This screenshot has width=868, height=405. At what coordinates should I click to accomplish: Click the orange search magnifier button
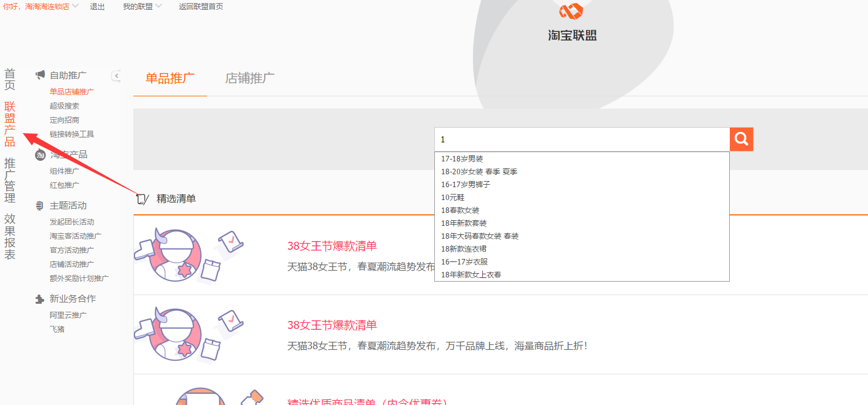[741, 139]
